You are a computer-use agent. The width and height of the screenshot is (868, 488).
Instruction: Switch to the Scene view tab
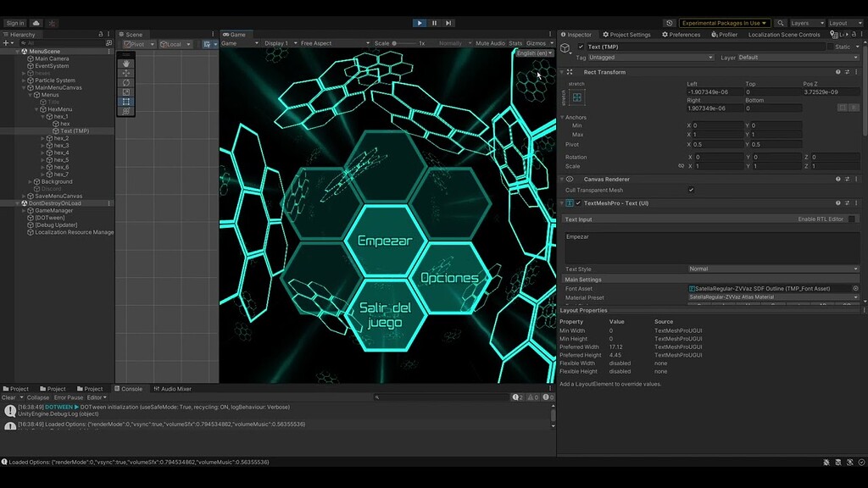134,34
